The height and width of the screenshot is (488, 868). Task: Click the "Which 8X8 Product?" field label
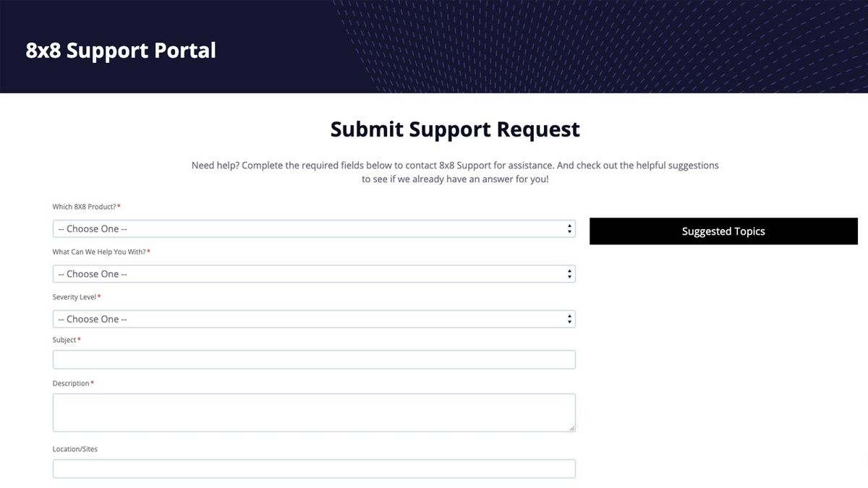tap(84, 207)
